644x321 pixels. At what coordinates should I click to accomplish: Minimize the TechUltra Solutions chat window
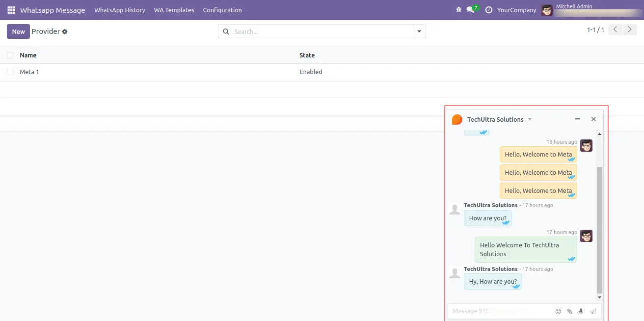(x=578, y=119)
